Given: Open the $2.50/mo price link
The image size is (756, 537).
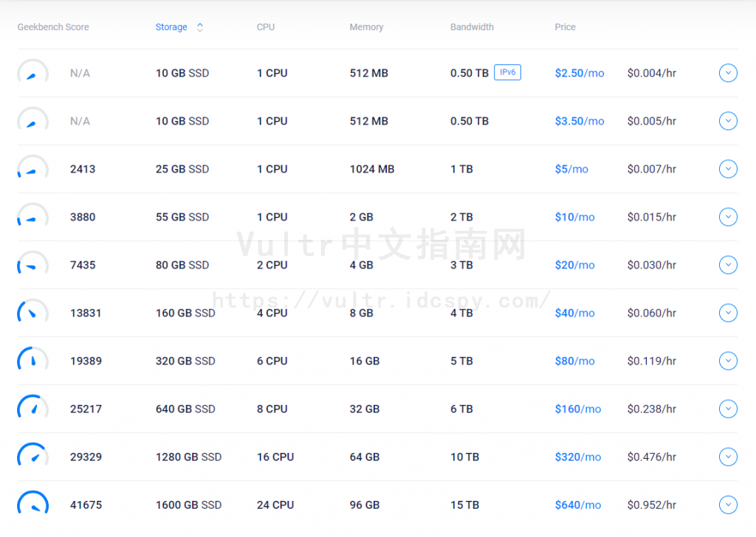Looking at the screenshot, I should point(580,73).
